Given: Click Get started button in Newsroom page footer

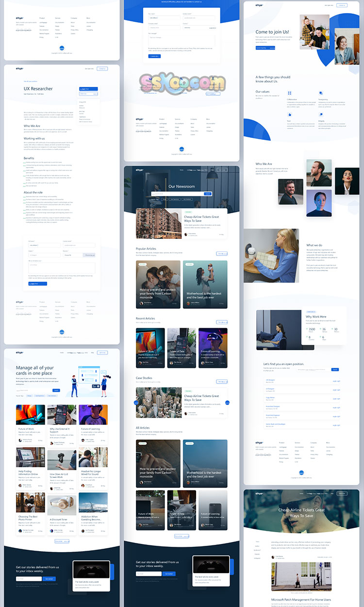Looking at the screenshot, I should pos(169,573).
